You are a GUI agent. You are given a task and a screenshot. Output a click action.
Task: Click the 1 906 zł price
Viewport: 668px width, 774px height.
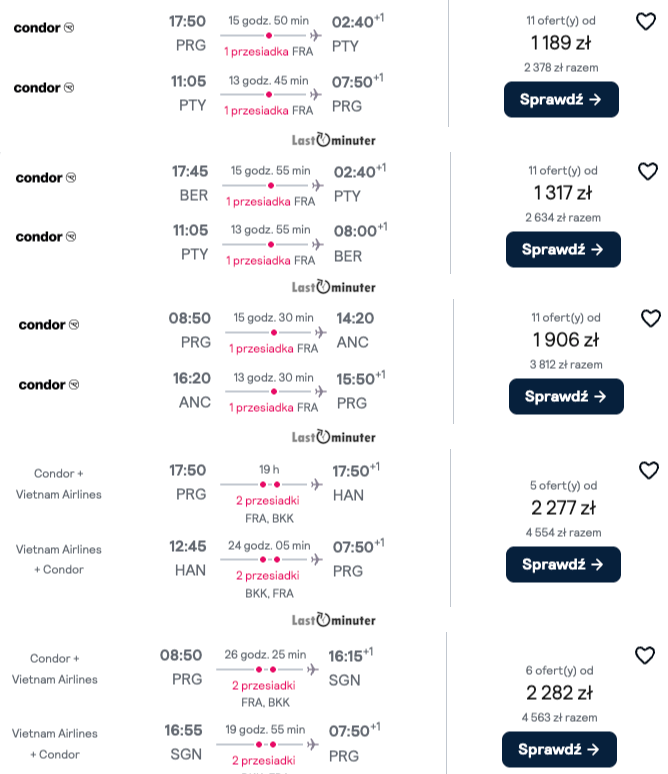(566, 340)
